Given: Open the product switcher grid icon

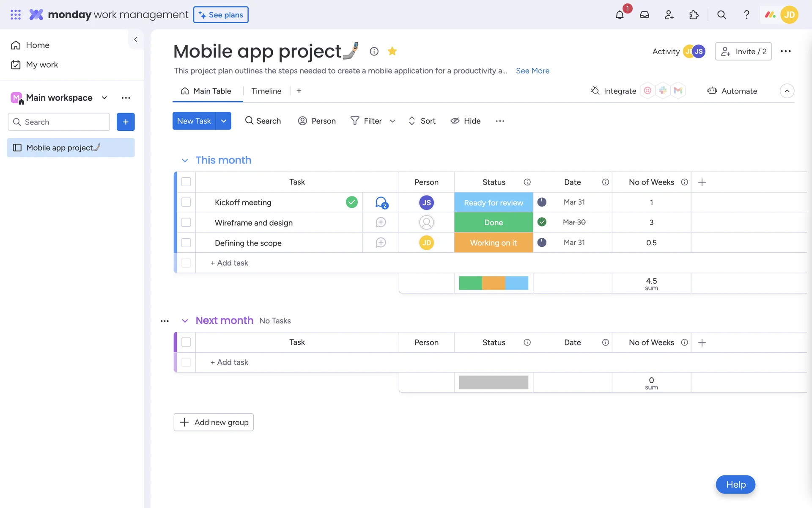Looking at the screenshot, I should point(16,15).
